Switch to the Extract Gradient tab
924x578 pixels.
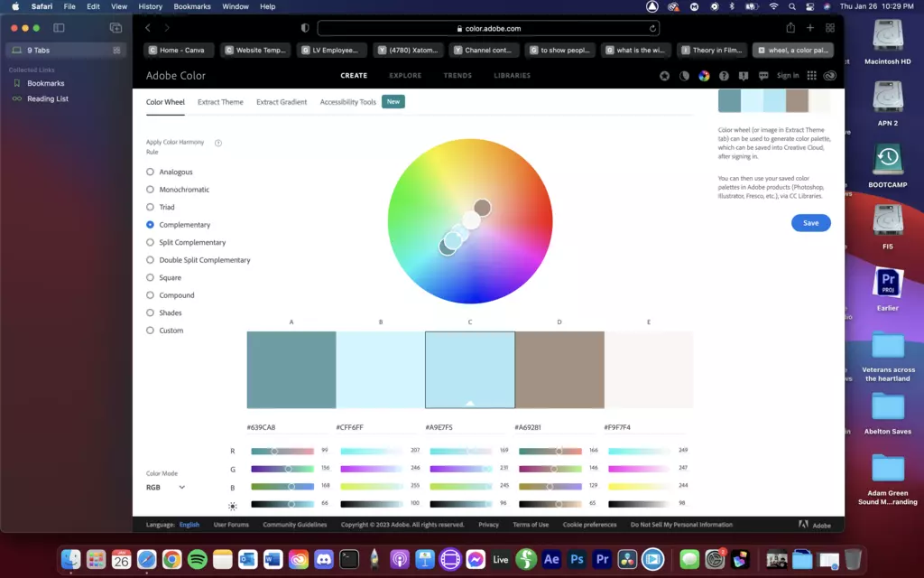(x=282, y=102)
